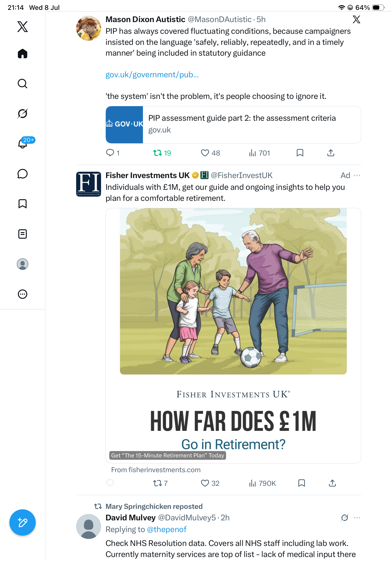Ask Grok about David Mulvey's post

pos(345,518)
